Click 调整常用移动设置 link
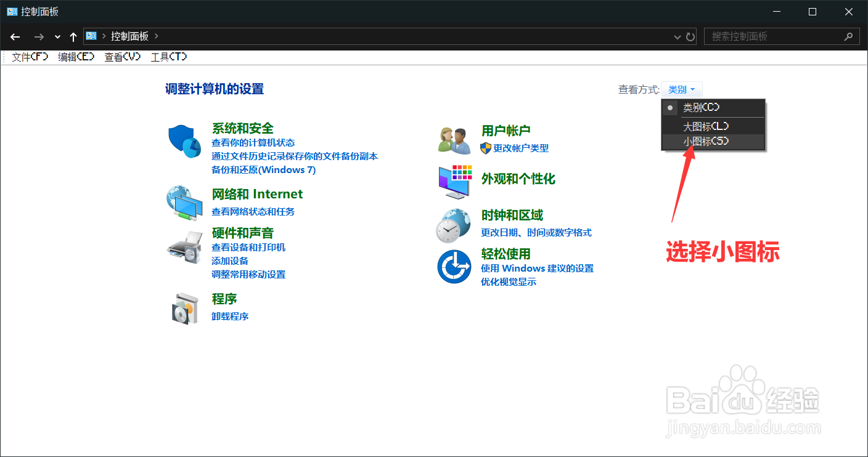Viewport: 868px width, 457px height. click(248, 275)
